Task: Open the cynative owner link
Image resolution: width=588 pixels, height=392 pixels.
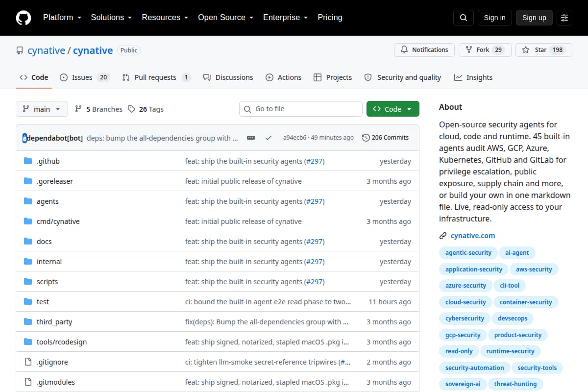Action: [x=46, y=50]
